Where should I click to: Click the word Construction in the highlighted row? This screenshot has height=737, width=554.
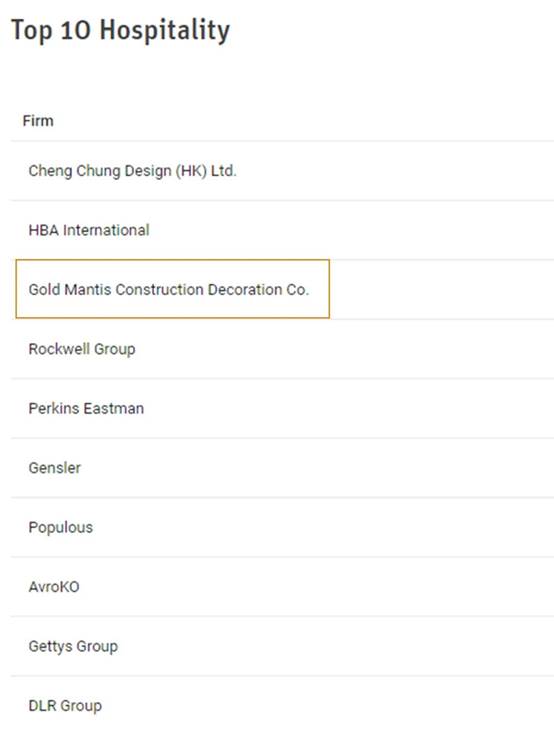160,290
